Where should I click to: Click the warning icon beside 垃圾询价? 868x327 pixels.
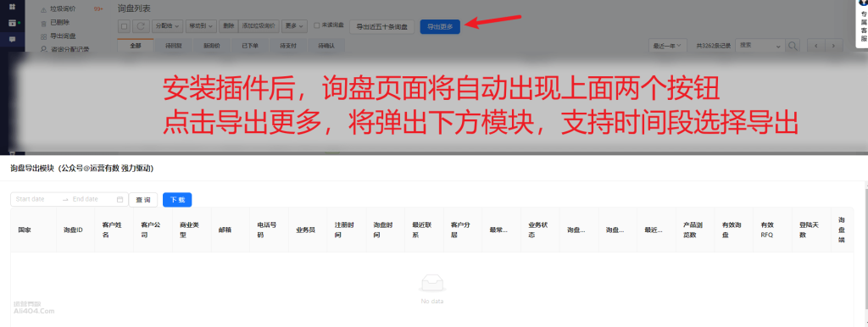pyautogui.click(x=44, y=10)
